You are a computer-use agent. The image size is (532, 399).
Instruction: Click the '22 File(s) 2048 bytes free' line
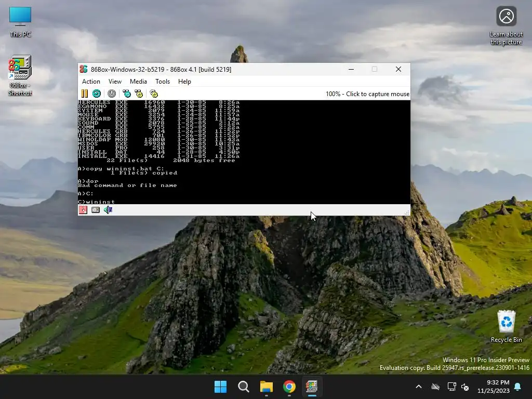[170, 160]
